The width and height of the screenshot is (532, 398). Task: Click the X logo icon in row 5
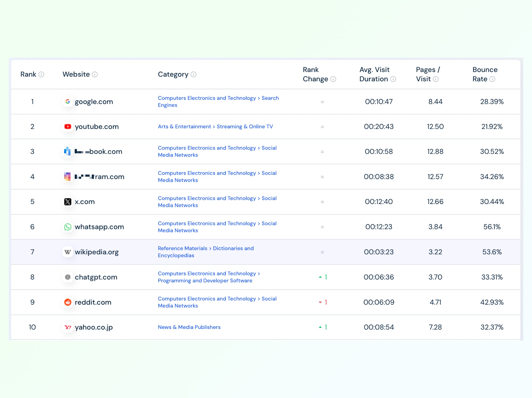68,202
